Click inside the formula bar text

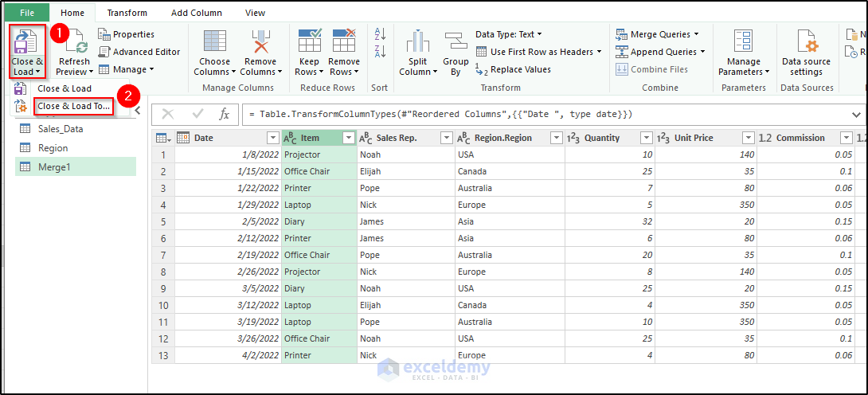[x=440, y=115]
